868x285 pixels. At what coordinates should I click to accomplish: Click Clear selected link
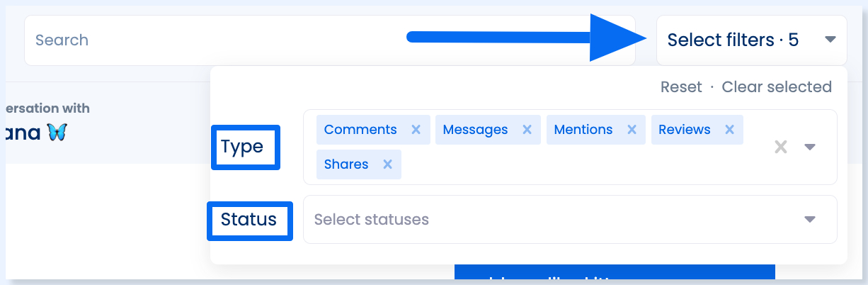(777, 87)
